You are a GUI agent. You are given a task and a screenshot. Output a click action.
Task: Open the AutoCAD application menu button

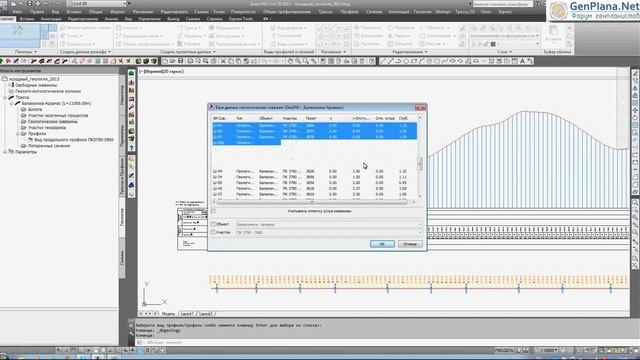[x=4, y=6]
